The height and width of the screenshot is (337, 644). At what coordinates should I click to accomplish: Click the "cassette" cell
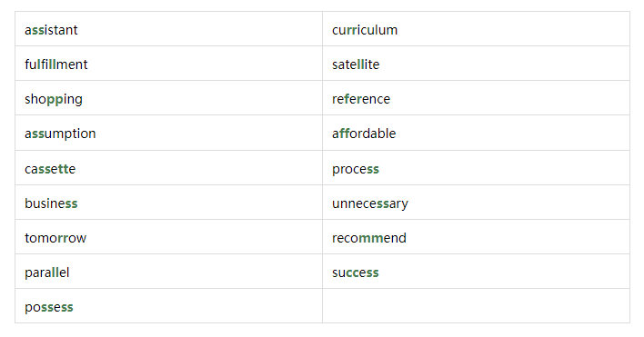pos(169,167)
